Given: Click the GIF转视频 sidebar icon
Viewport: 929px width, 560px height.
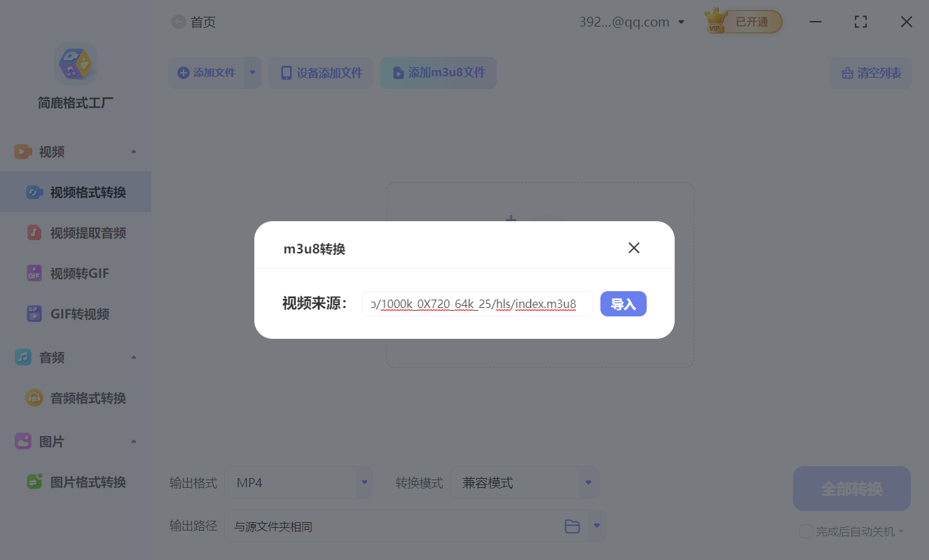Looking at the screenshot, I should (34, 314).
